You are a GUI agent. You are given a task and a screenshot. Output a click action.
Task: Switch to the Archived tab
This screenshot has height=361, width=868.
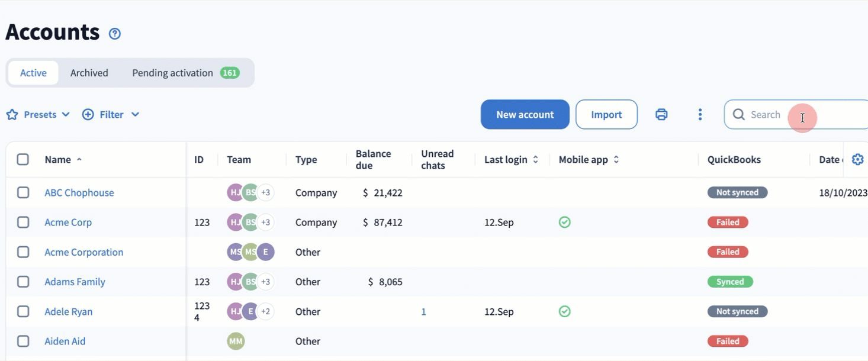(89, 73)
